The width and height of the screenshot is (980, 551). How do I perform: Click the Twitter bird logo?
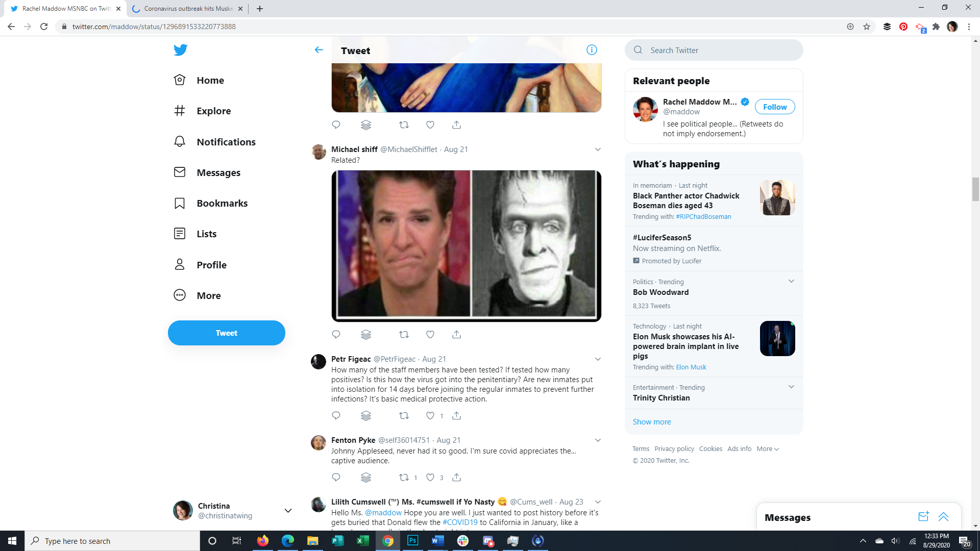(x=180, y=49)
